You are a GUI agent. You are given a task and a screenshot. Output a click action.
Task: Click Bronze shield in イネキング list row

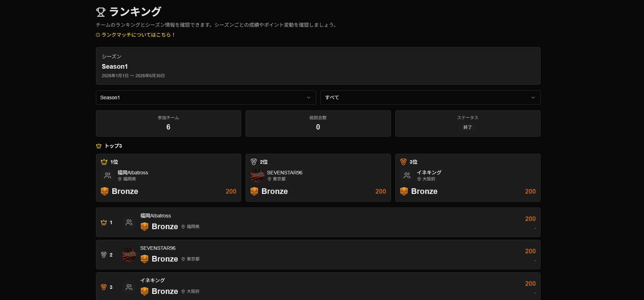tap(144, 291)
